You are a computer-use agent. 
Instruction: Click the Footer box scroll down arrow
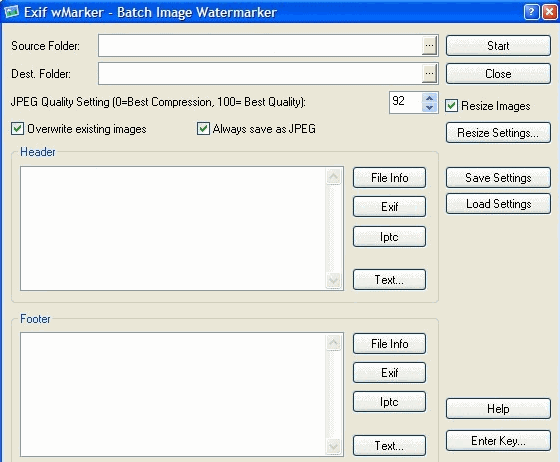point(334,446)
